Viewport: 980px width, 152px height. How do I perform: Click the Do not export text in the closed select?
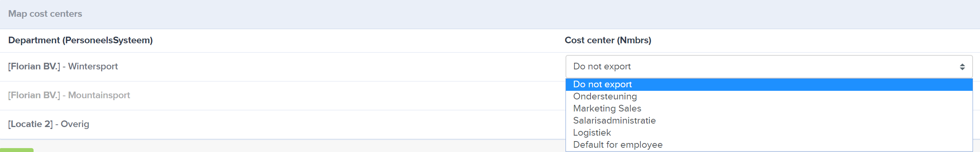[602, 67]
